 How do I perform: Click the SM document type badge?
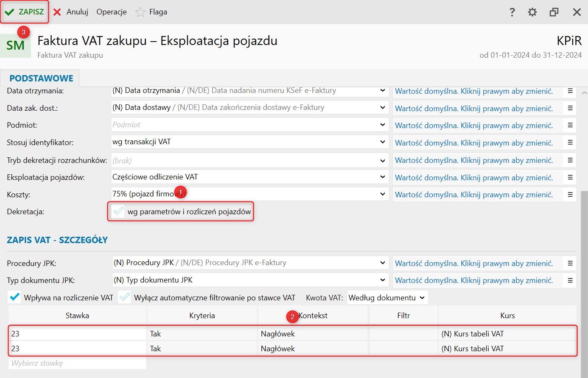point(16,45)
